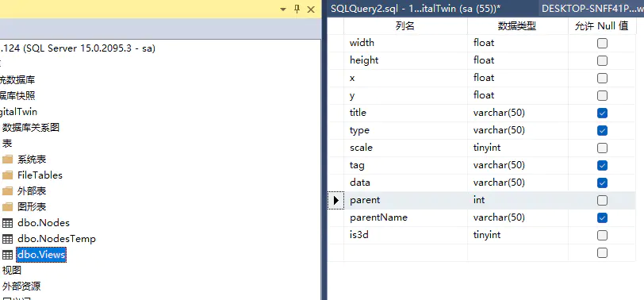Switch to the DESKTOP-SNFF41P table designer tab
Image resolution: width=644 pixels, height=300 pixels.
pyautogui.click(x=592, y=9)
